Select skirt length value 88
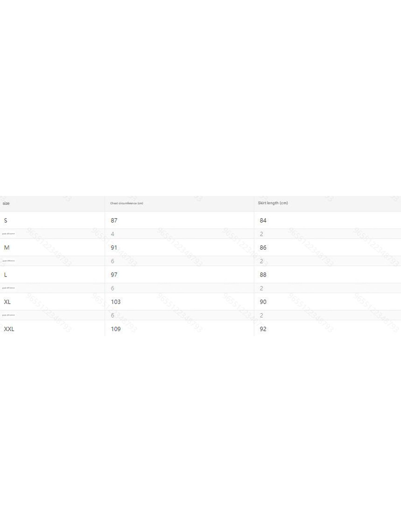Screen dimensions: 401x532 [x=263, y=275]
